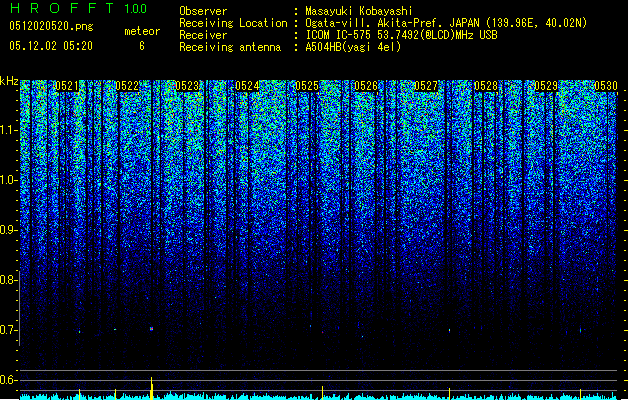The image size is (629, 400).
Task: Click the meteor count label
Action: pos(142,31)
